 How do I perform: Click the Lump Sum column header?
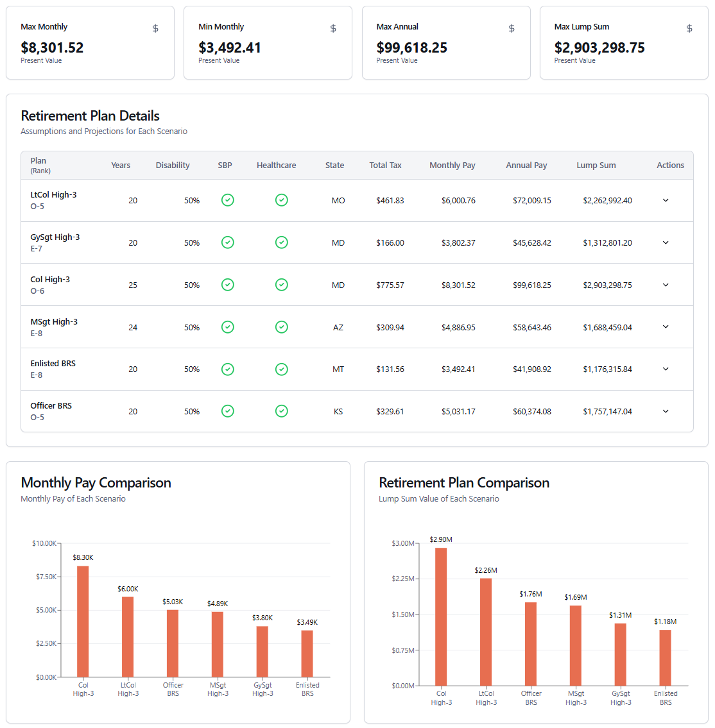click(596, 165)
